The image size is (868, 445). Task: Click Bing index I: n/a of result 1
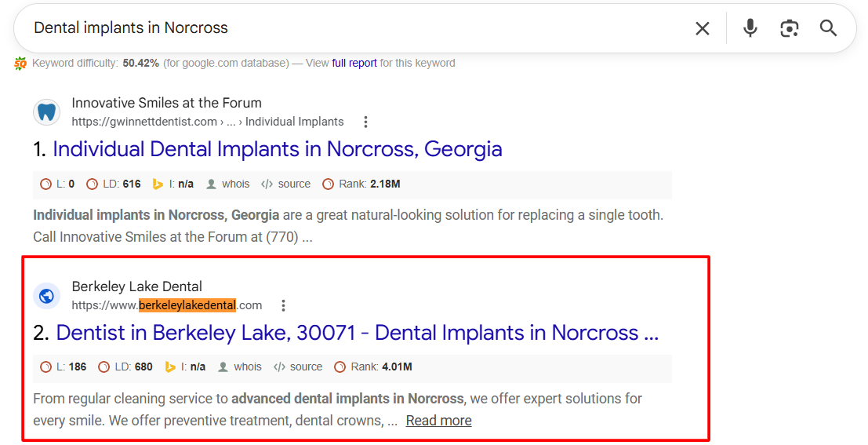point(173,184)
